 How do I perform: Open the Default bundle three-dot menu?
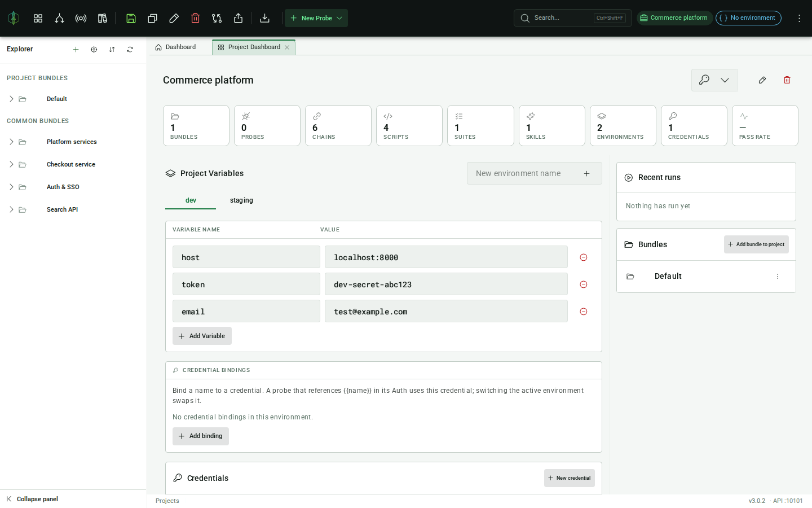(x=777, y=277)
